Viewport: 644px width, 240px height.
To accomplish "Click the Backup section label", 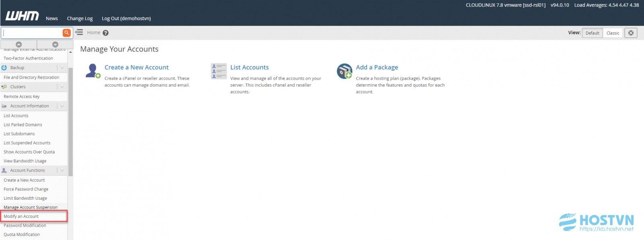I will point(17,68).
